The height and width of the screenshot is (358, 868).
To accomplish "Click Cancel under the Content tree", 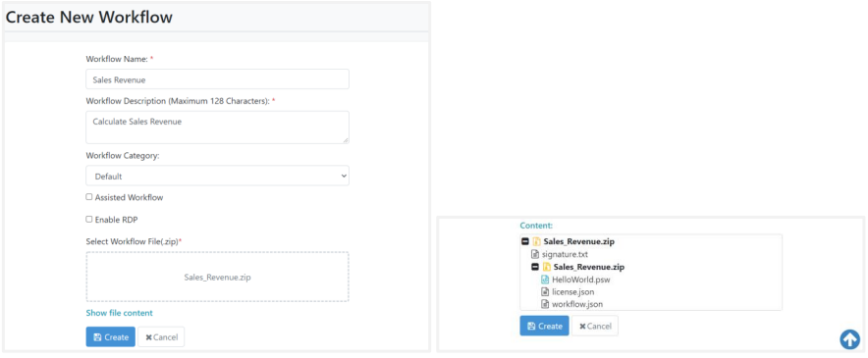I will click(595, 326).
